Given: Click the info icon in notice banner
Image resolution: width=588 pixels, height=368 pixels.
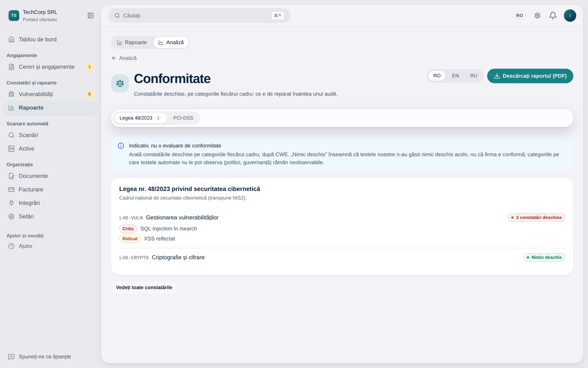Looking at the screenshot, I should (x=121, y=146).
